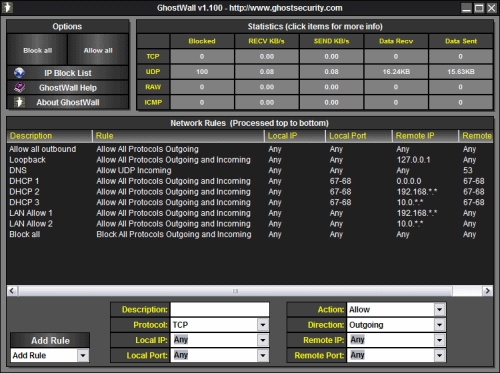Click the SEND KB/s column header
Screen dimensions: 500x373
[331, 41]
